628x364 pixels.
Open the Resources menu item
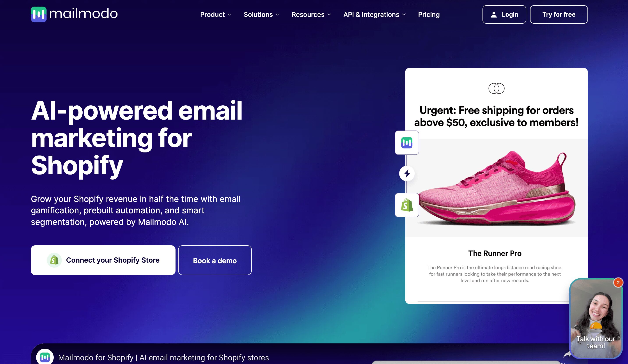pos(310,14)
